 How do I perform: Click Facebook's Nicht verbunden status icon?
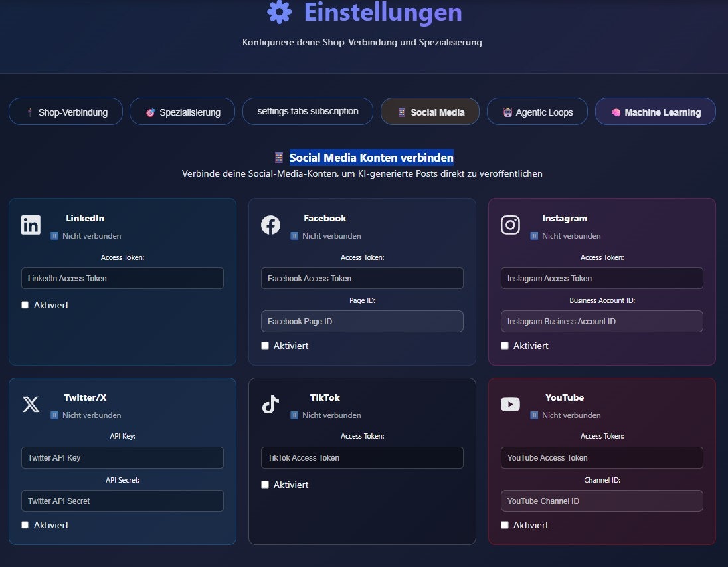pos(294,235)
